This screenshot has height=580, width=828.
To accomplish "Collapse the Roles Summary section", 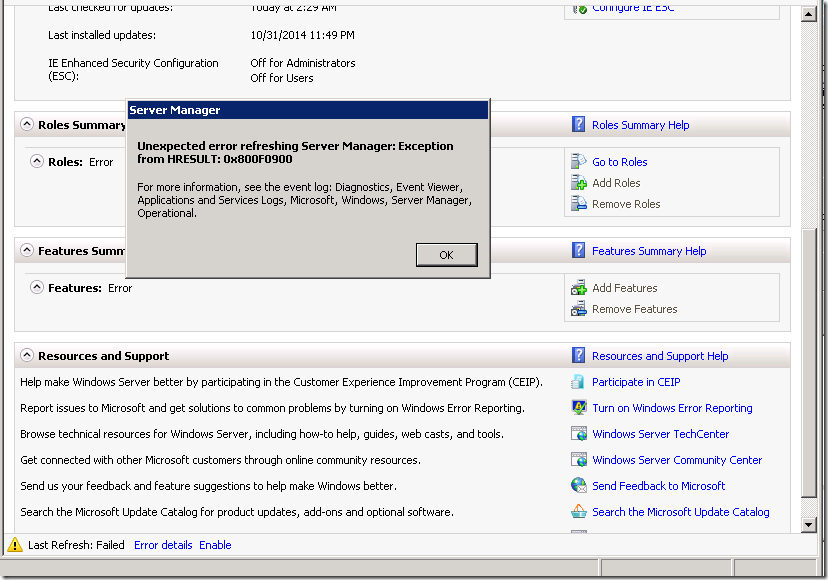I will [26, 124].
